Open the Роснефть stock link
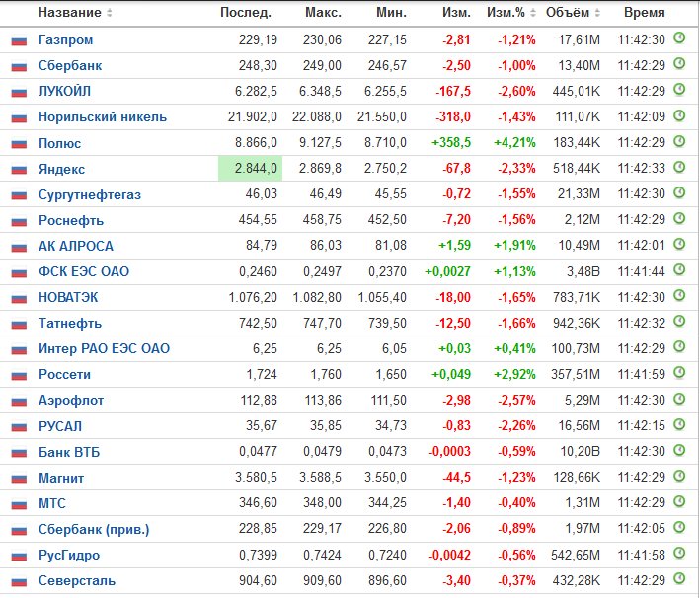 71,220
